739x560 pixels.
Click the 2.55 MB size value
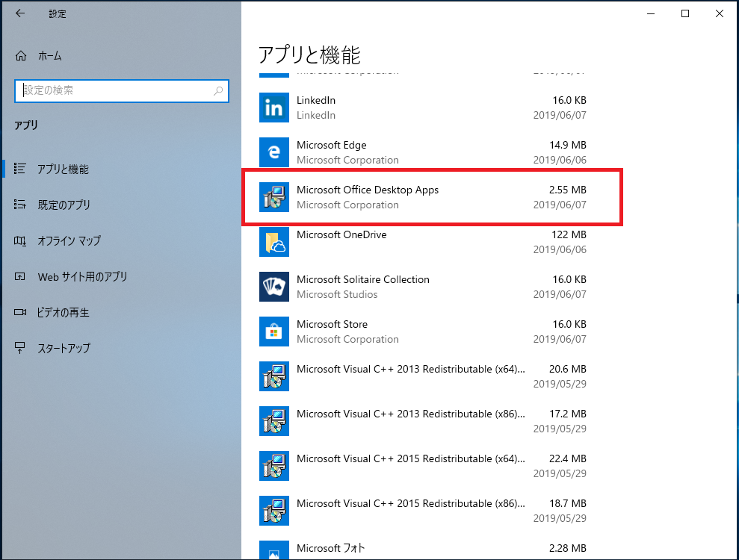point(567,190)
